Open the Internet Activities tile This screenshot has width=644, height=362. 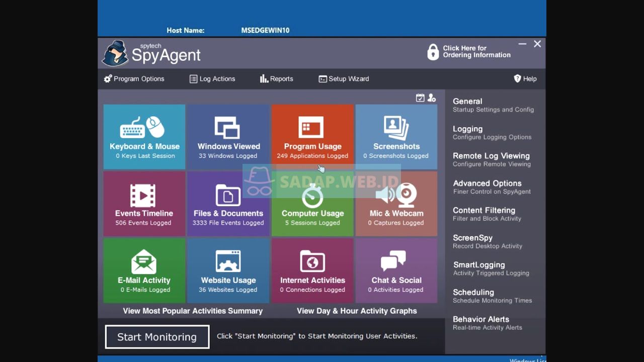click(312, 270)
